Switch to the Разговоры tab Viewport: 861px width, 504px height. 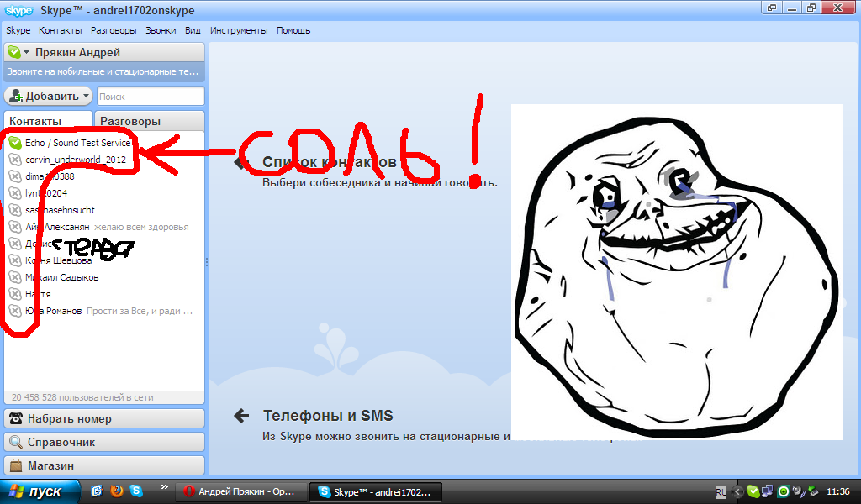[x=150, y=121]
